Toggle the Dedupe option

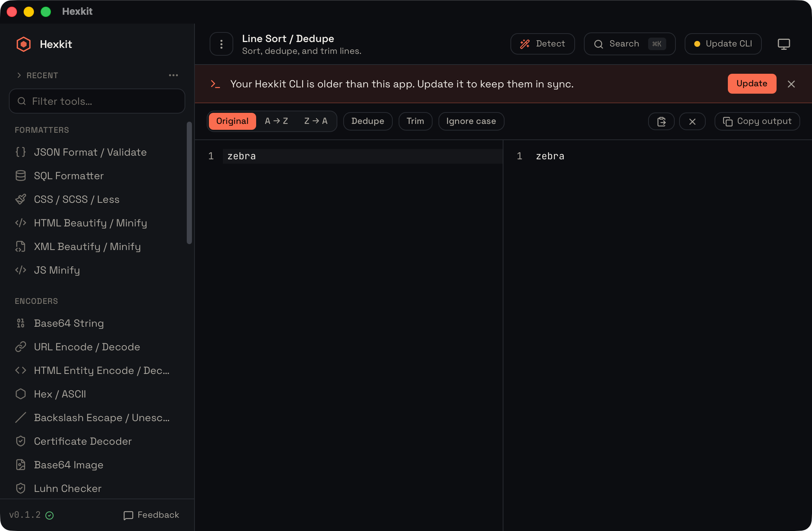point(368,121)
